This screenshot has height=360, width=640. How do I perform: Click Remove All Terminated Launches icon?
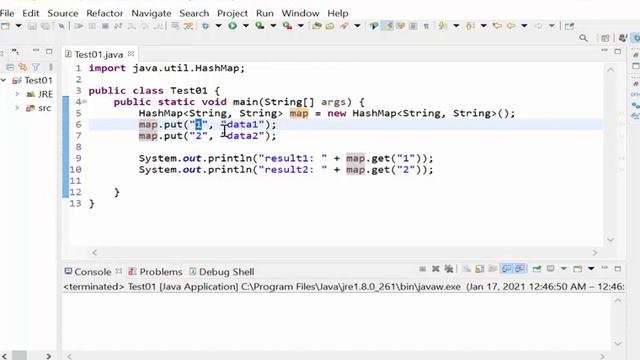pos(449,269)
